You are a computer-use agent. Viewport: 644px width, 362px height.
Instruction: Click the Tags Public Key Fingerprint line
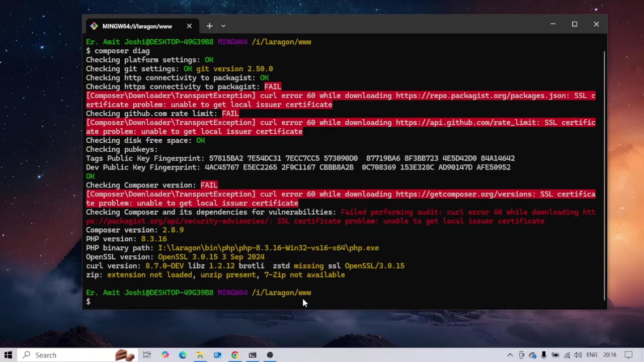tap(300, 158)
